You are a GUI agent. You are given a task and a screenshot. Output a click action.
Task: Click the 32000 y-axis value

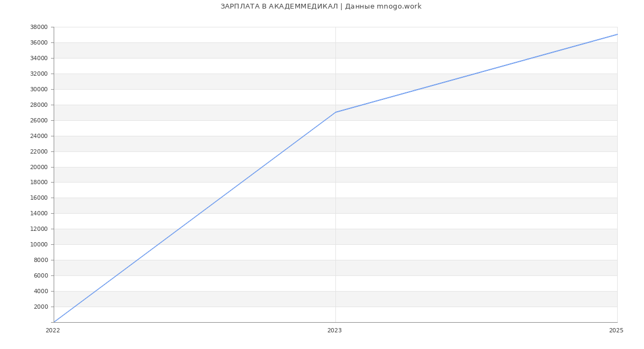[39, 74]
